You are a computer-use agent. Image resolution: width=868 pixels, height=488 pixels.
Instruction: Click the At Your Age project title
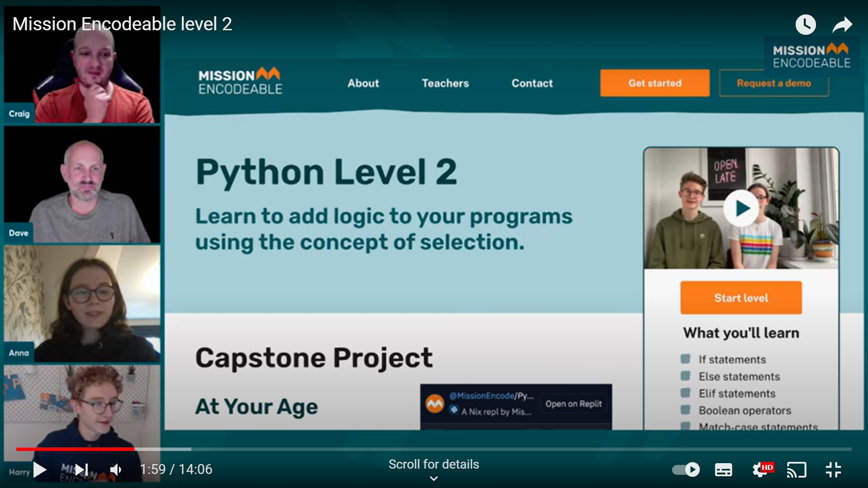coord(256,407)
